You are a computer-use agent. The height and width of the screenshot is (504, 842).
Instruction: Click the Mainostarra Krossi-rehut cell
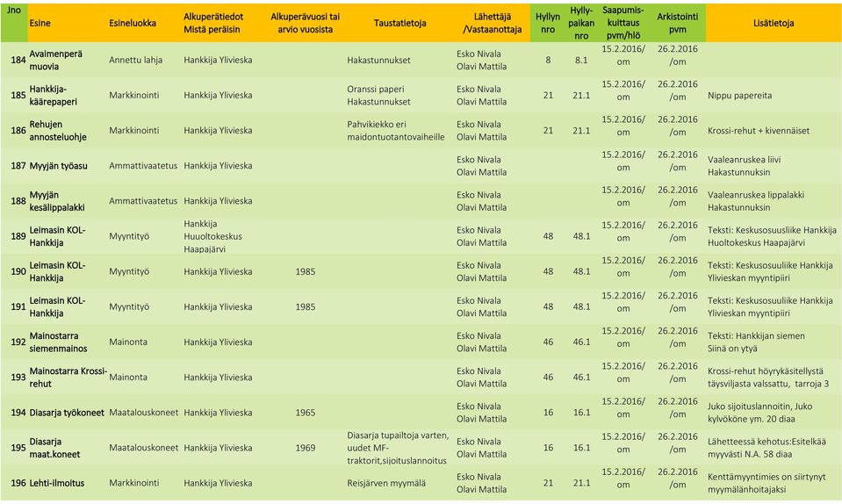tap(68, 378)
